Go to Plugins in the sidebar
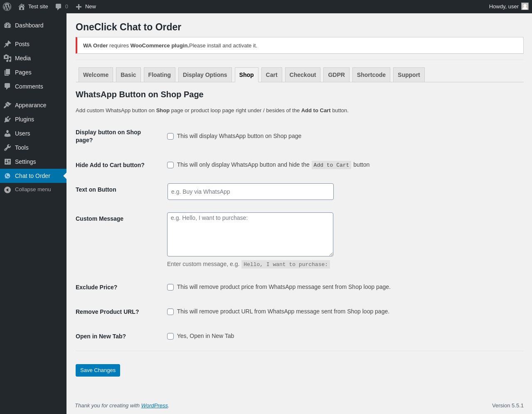Image resolution: width=532 pixels, height=414 pixels. (33, 119)
